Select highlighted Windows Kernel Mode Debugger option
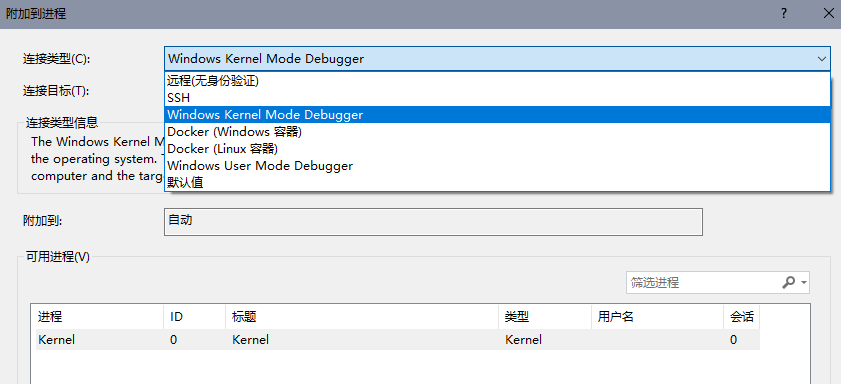Screen dimensions: 841x384 497,115
